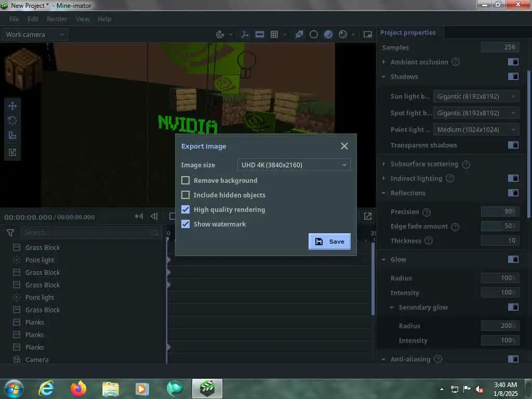Toggle the axes gizmo display icon

pos(245,34)
